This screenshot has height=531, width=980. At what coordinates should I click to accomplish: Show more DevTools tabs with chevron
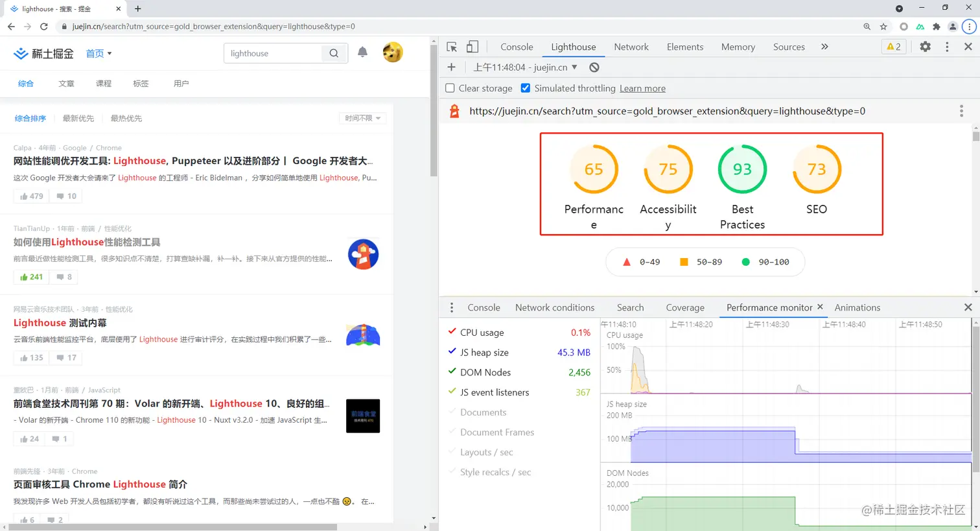pos(824,47)
